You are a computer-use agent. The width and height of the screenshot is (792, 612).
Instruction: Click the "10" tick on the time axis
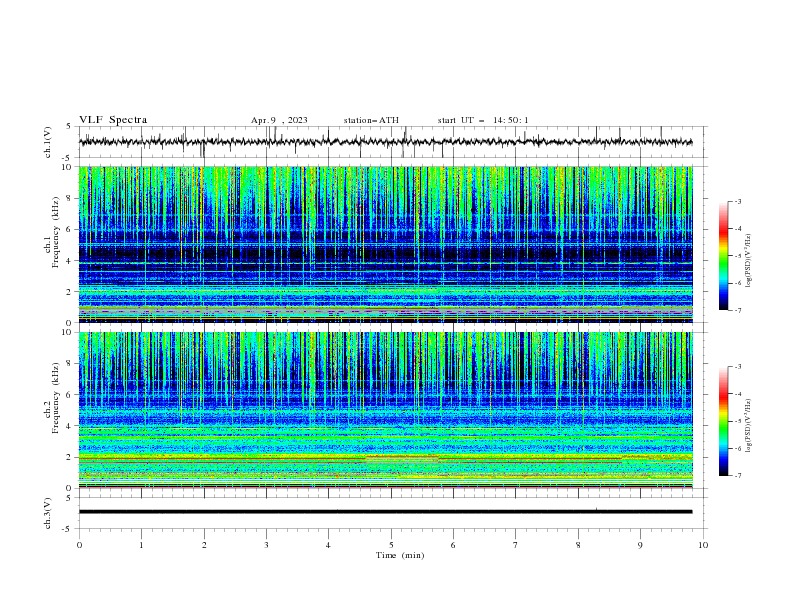pyautogui.click(x=703, y=545)
